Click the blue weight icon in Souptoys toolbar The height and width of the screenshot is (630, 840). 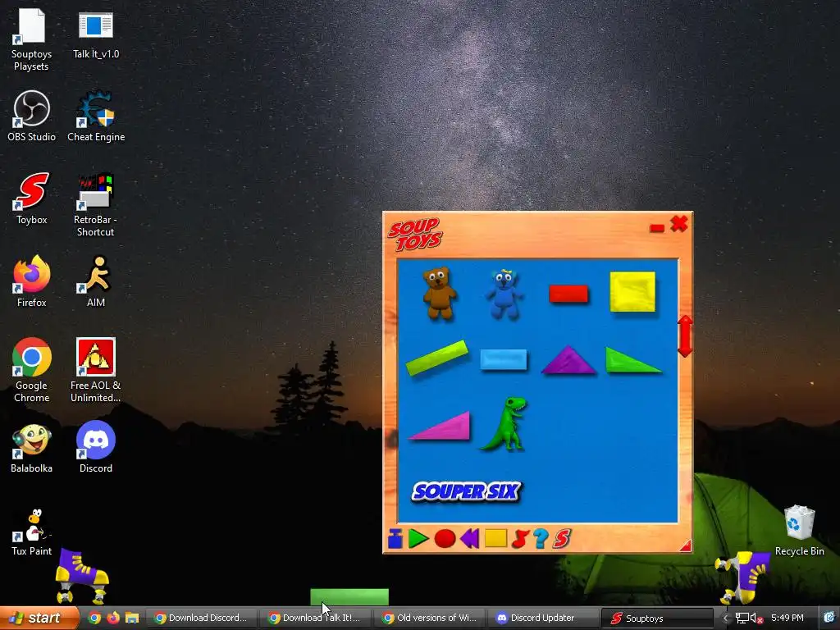(395, 538)
